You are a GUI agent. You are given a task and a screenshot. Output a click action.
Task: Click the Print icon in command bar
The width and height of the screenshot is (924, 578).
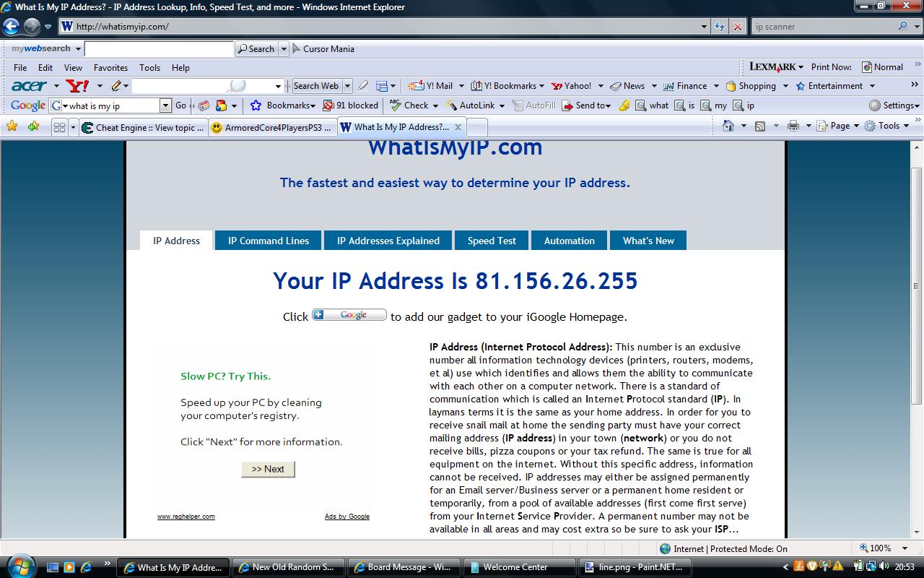[x=793, y=126]
